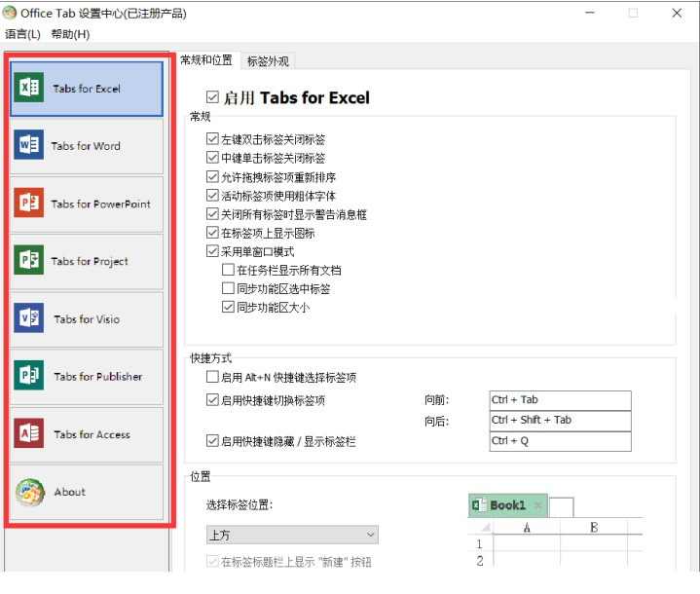Enable 同步功能区选中标签 checkbox
Viewport: 700px width, 594px height.
[228, 288]
